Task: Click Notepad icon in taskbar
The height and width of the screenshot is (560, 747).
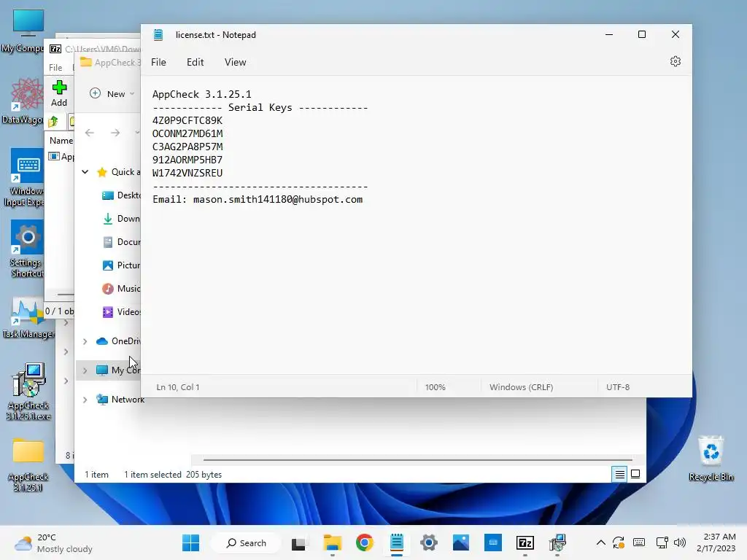Action: [x=396, y=542]
